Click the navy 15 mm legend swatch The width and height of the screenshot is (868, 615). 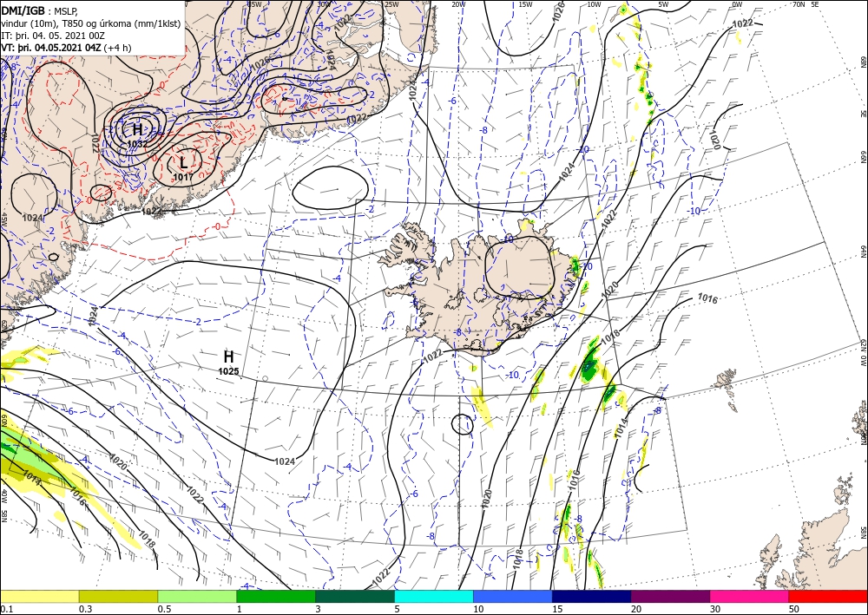click(592, 596)
